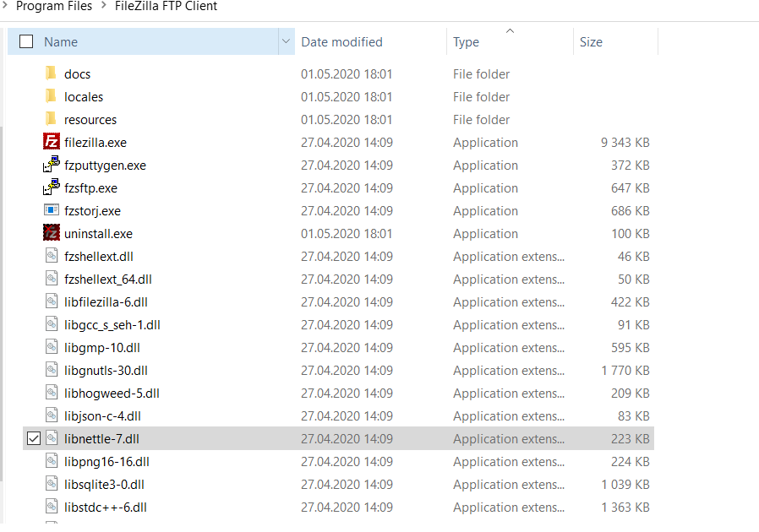The width and height of the screenshot is (759, 532).
Task: Click the libnettle-7.dll file icon
Action: click(52, 437)
